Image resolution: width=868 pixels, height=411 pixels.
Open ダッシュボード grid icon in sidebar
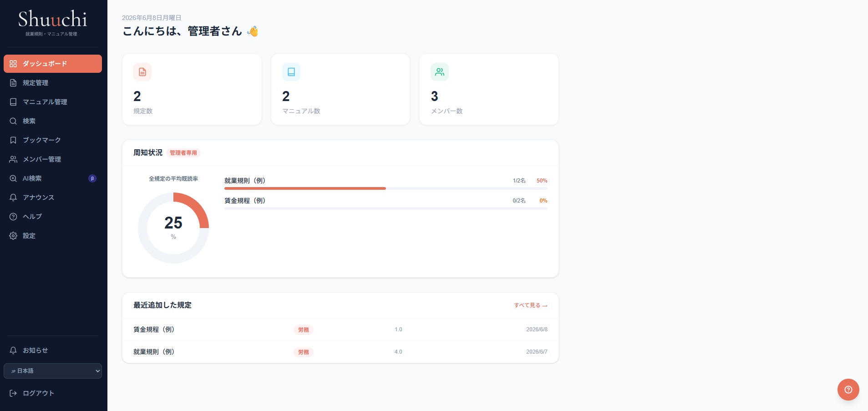click(13, 64)
